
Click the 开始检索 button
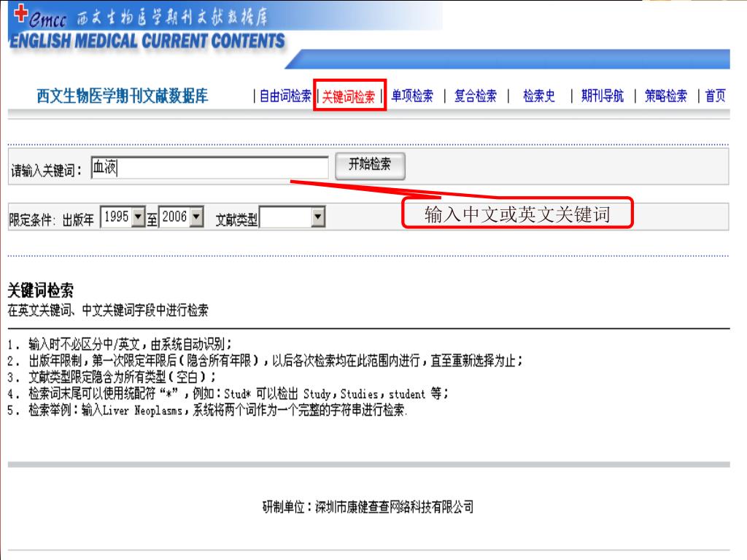coord(370,166)
